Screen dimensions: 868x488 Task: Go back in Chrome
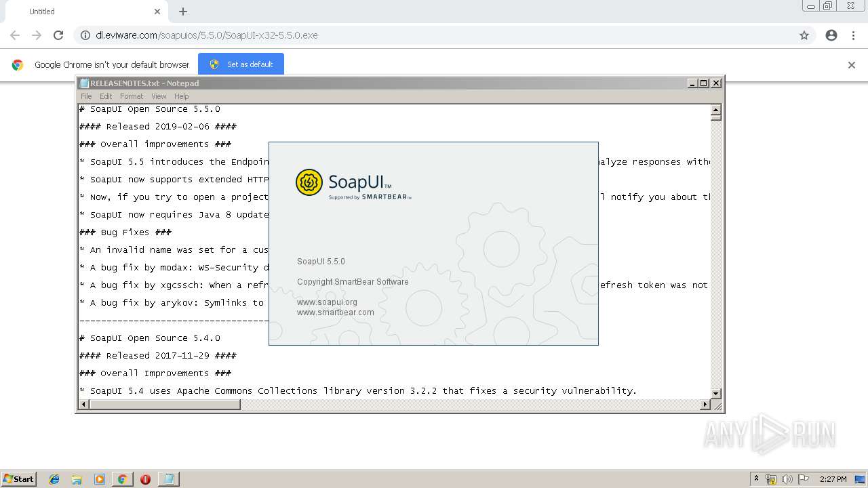(x=15, y=35)
